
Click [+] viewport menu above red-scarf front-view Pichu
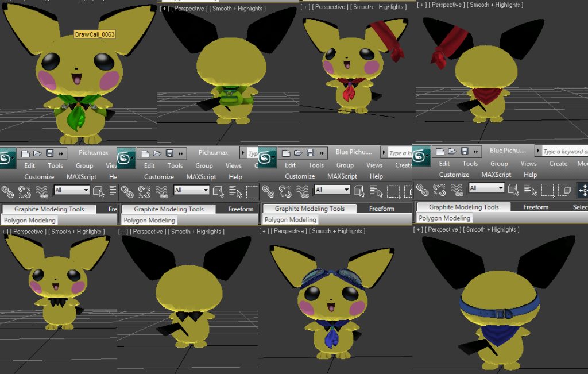tap(305, 7)
